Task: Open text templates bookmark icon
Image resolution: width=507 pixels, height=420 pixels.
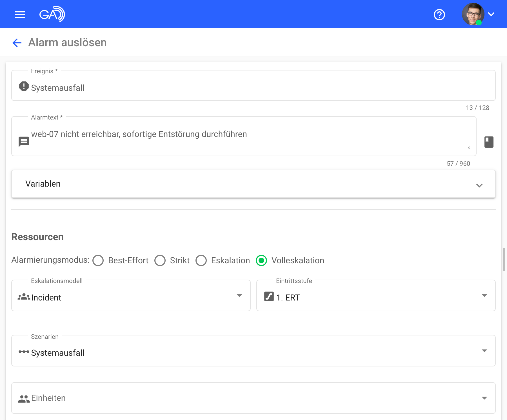Action: [489, 142]
